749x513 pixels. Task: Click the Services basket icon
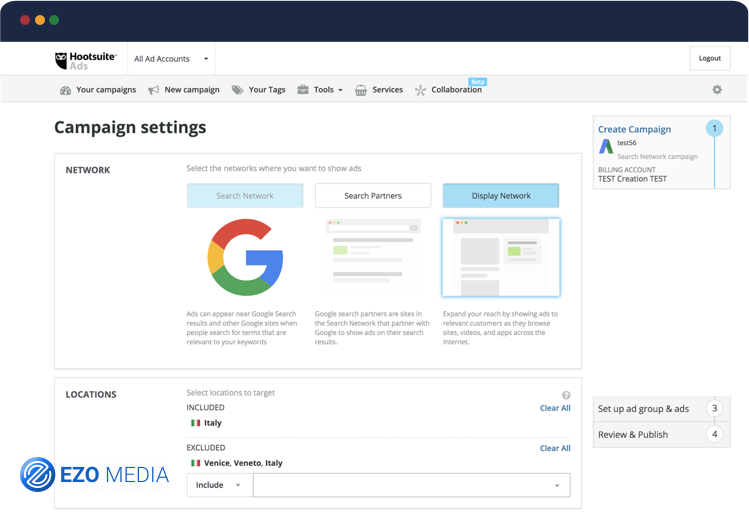click(x=361, y=90)
